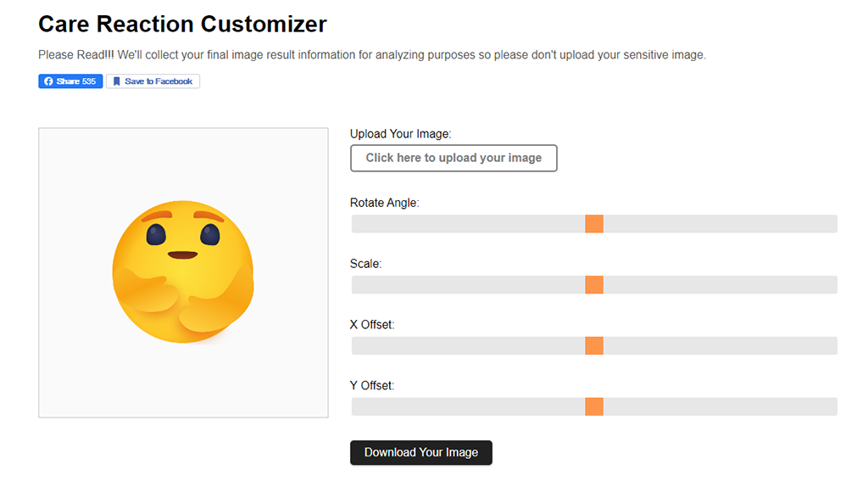Save the page to Facebook
The width and height of the screenshot is (868, 481).
tap(153, 81)
